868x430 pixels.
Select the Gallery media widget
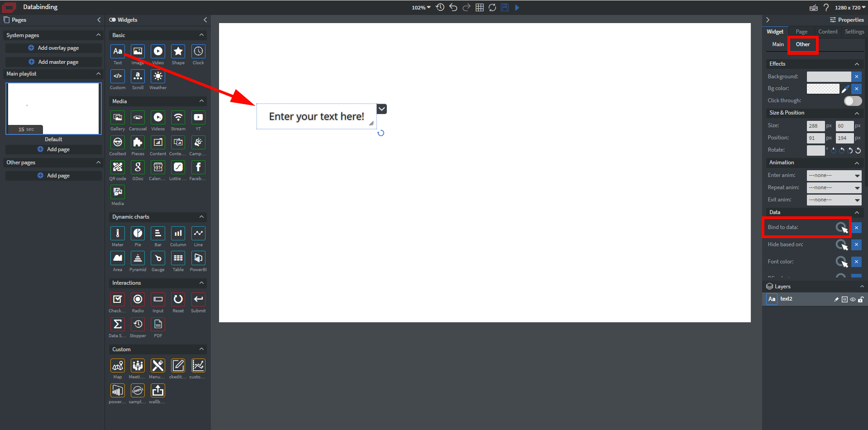(x=118, y=117)
